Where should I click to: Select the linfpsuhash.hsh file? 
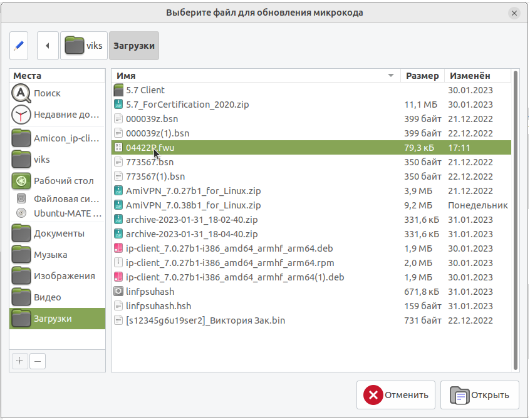[x=158, y=306]
